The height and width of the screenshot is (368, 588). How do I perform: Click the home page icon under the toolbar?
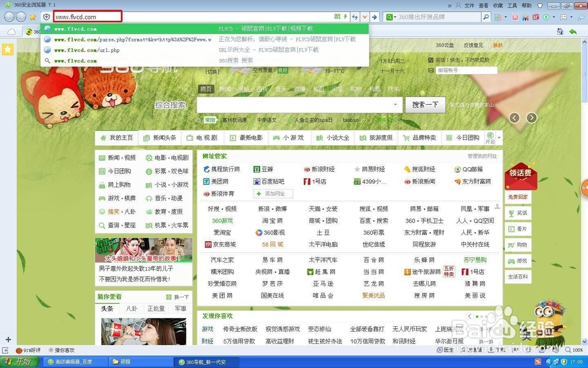560,32
